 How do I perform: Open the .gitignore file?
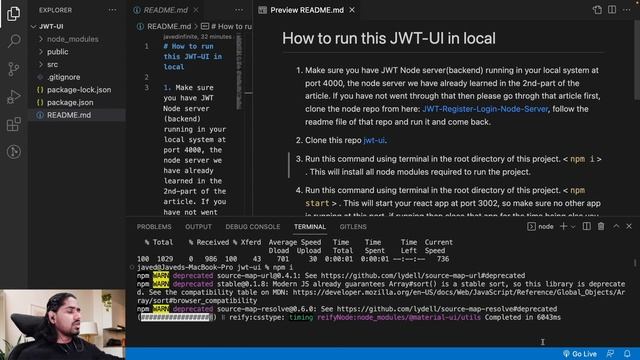(77, 77)
